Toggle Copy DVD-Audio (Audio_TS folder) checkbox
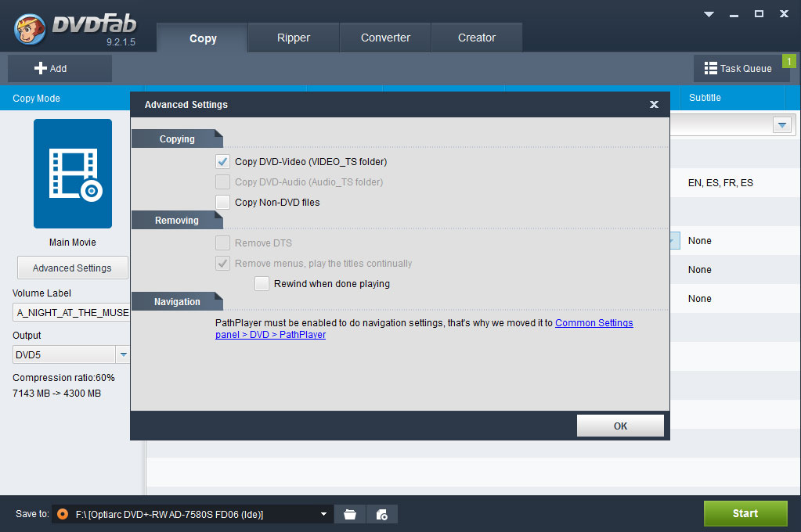Image resolution: width=801 pixels, height=532 pixels. pyautogui.click(x=222, y=182)
